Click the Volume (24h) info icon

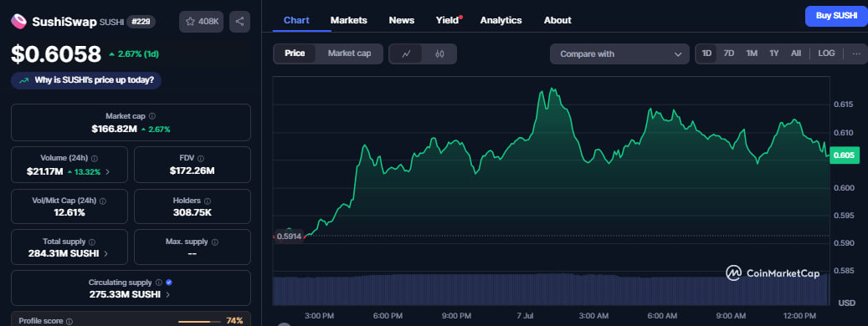(x=95, y=158)
